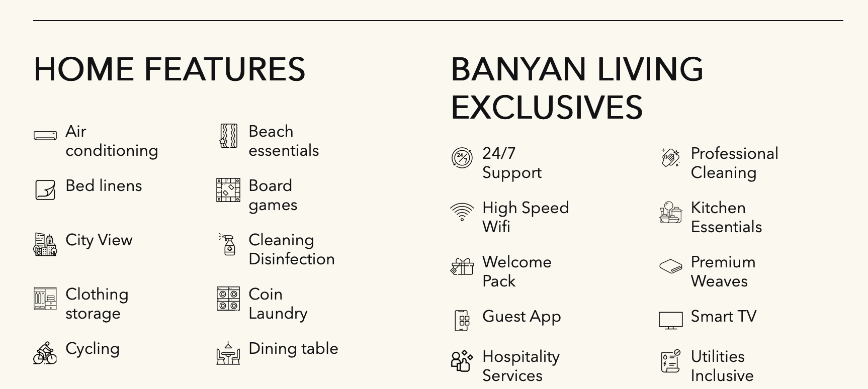
Task: Click the 24/7 support icon
Action: (x=462, y=158)
